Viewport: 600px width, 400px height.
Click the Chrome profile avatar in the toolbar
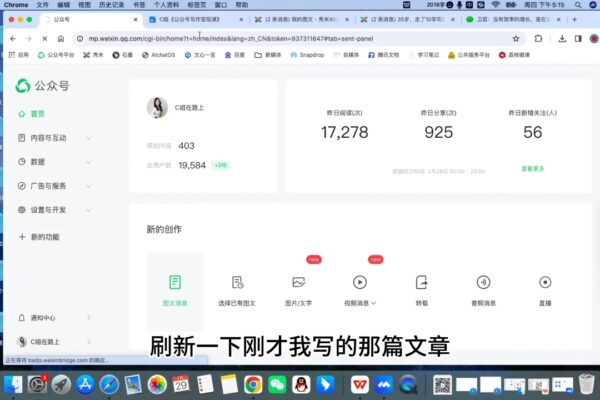tap(594, 39)
